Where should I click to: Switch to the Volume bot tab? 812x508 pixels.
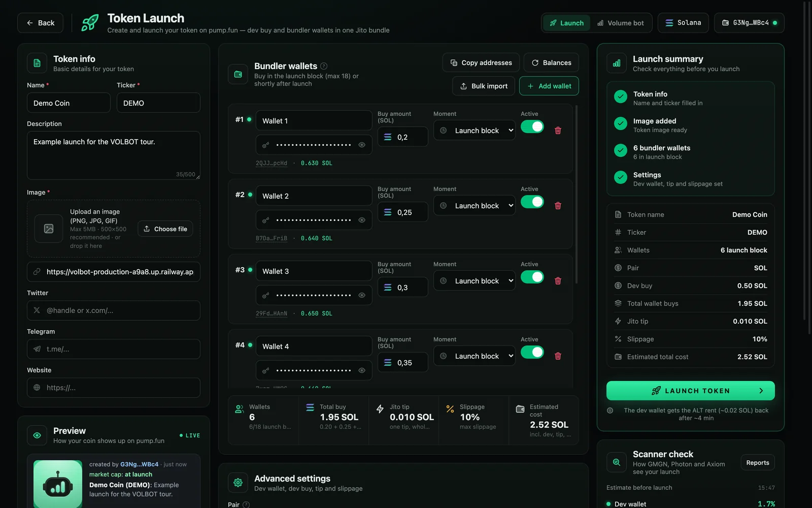tap(621, 23)
